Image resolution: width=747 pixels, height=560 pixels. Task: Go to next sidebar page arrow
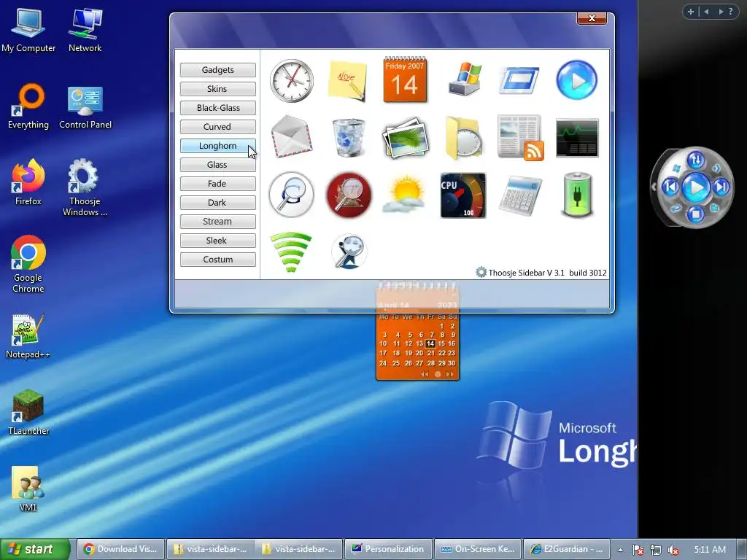[x=721, y=12]
